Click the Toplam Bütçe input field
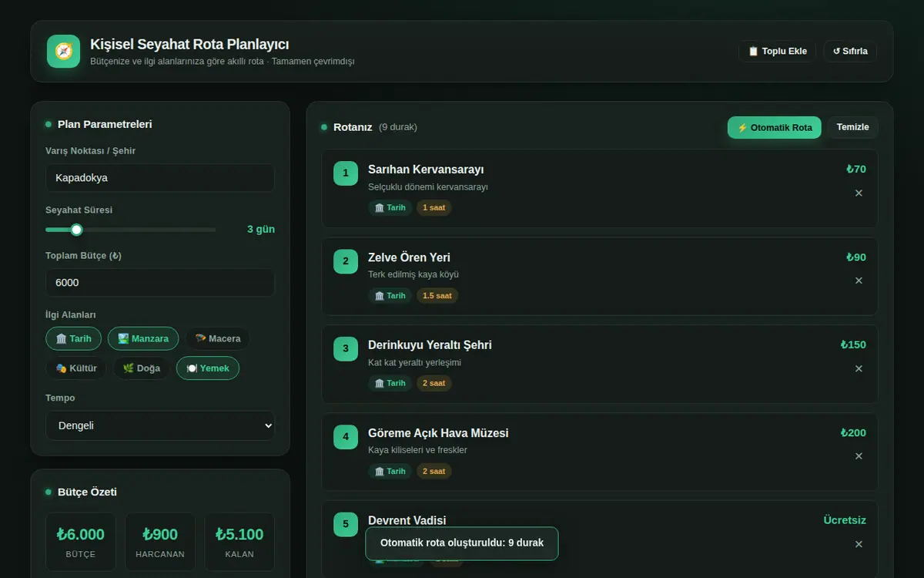This screenshot has height=578, width=924. [x=160, y=283]
